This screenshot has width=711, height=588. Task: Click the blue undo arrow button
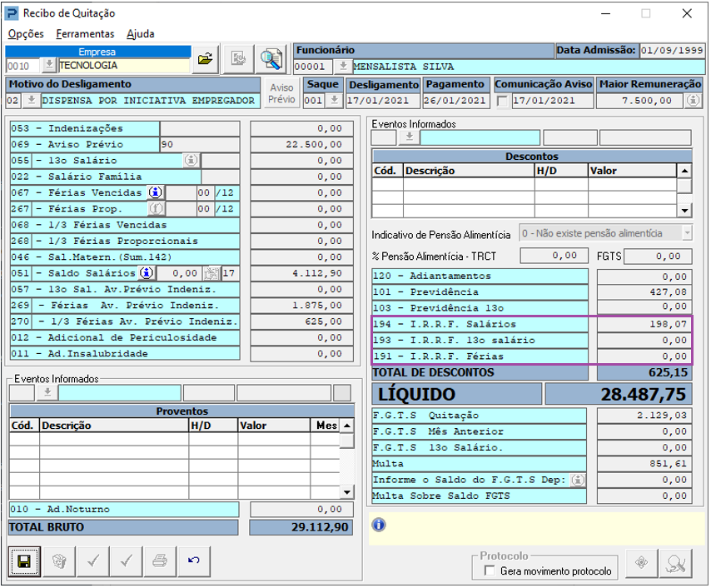point(194,561)
